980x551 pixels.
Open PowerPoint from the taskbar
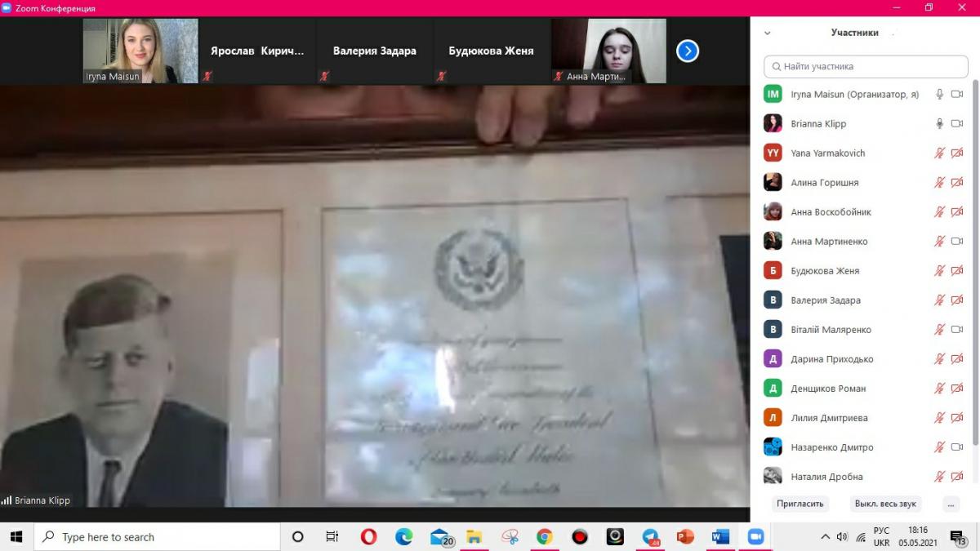[x=684, y=536]
